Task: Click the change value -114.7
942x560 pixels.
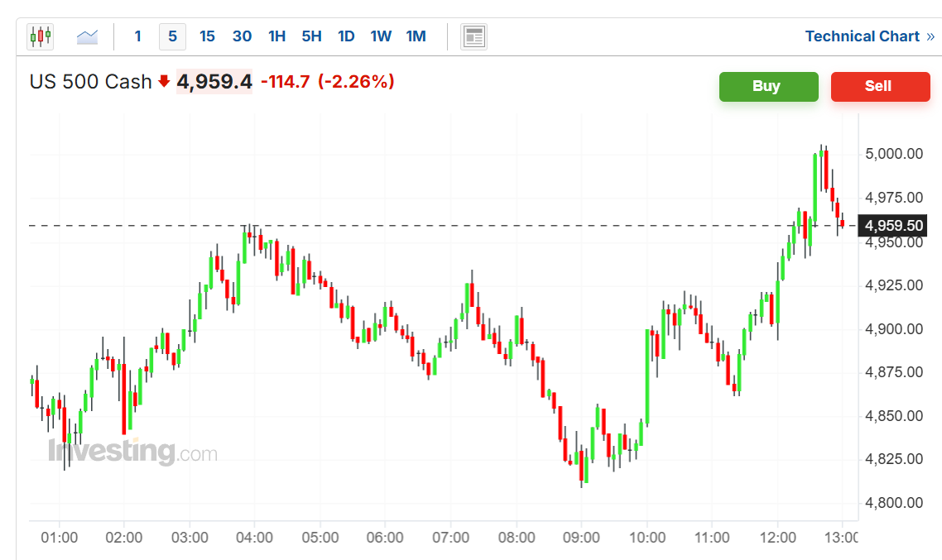Action: point(286,82)
